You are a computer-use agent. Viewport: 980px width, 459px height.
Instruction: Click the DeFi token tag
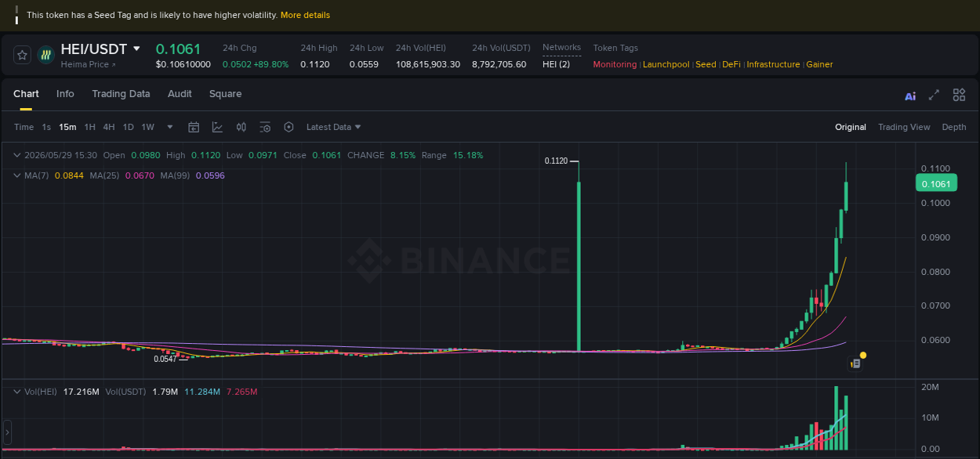731,64
